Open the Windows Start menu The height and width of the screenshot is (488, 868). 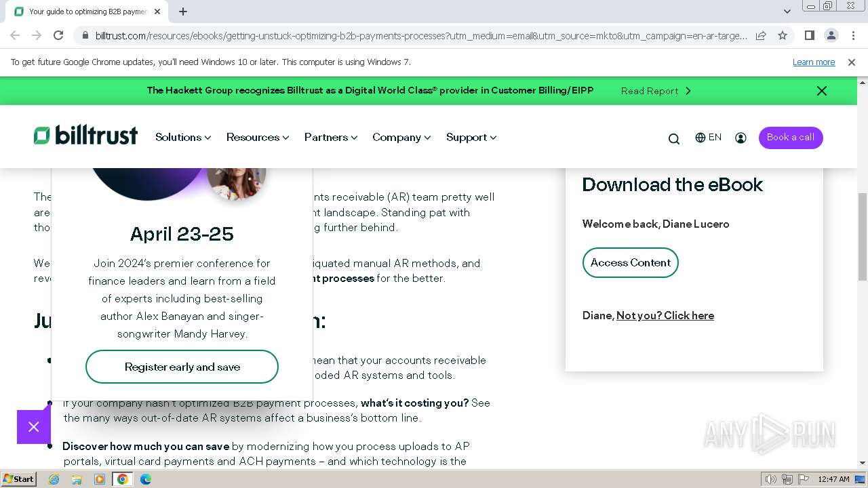pyautogui.click(x=19, y=479)
